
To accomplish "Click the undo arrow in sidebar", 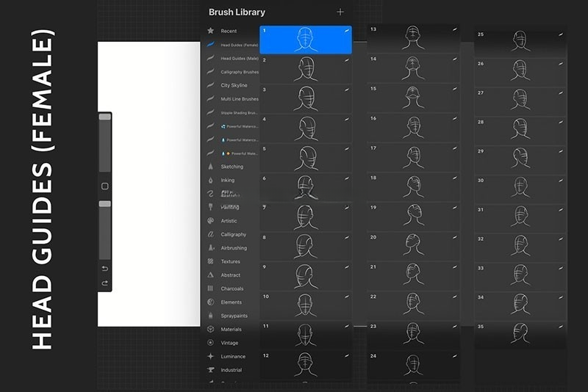I will click(x=105, y=269).
